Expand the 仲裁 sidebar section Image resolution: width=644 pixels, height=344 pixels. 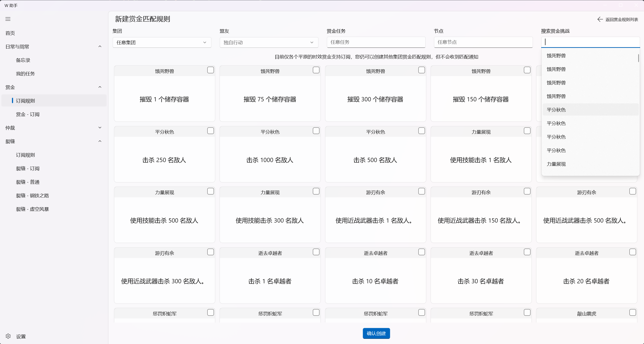(100, 128)
